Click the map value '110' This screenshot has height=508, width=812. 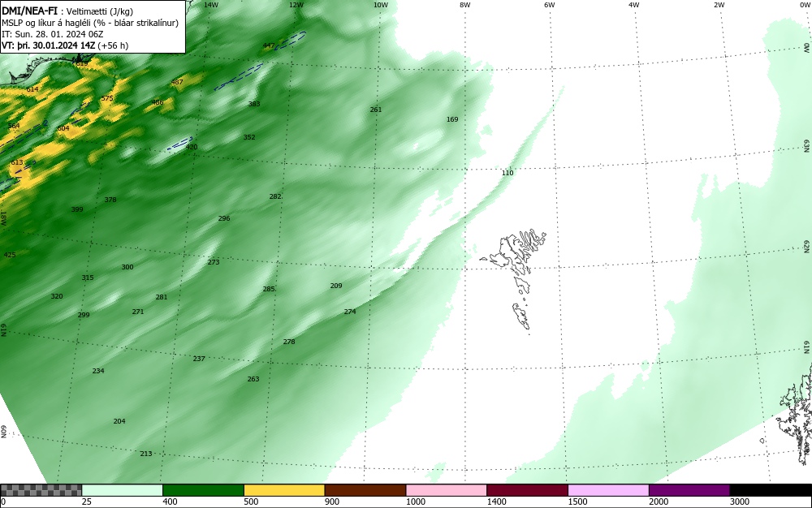pos(508,173)
